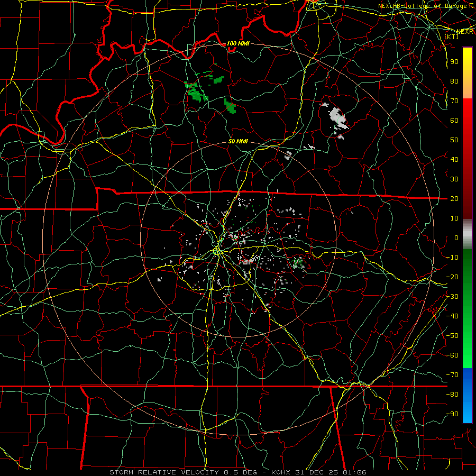Viewport: 476px width, 476px height.
Task: Click the "-20" velocity scale label
Action: click(453, 277)
